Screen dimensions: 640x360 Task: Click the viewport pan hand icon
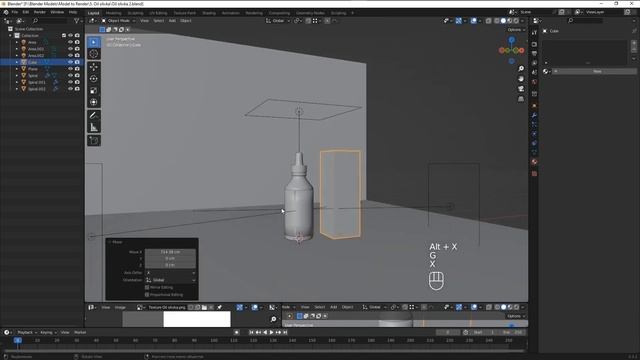(521, 79)
